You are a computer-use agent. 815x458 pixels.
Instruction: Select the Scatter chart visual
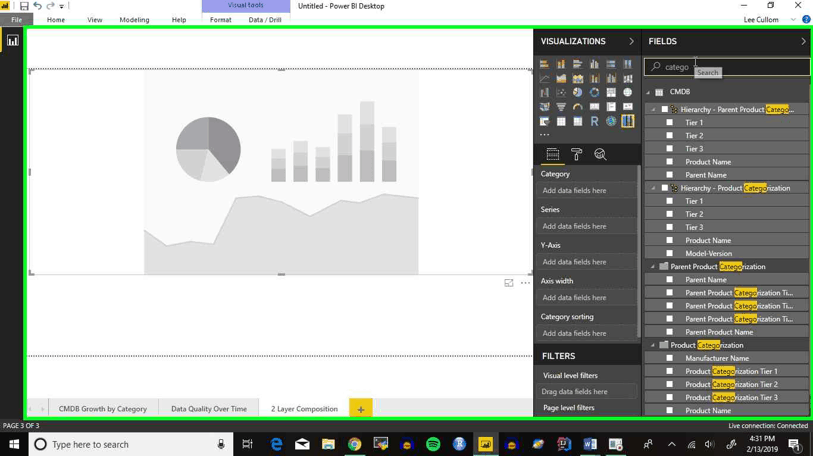(561, 93)
